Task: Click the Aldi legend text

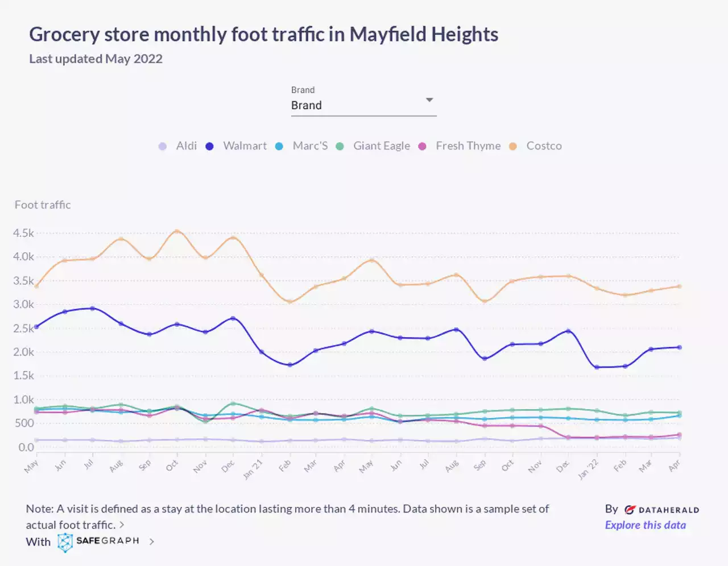Action: (x=187, y=146)
